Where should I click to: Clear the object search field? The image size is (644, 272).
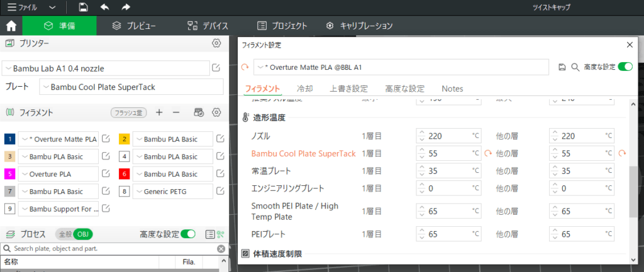[221, 249]
